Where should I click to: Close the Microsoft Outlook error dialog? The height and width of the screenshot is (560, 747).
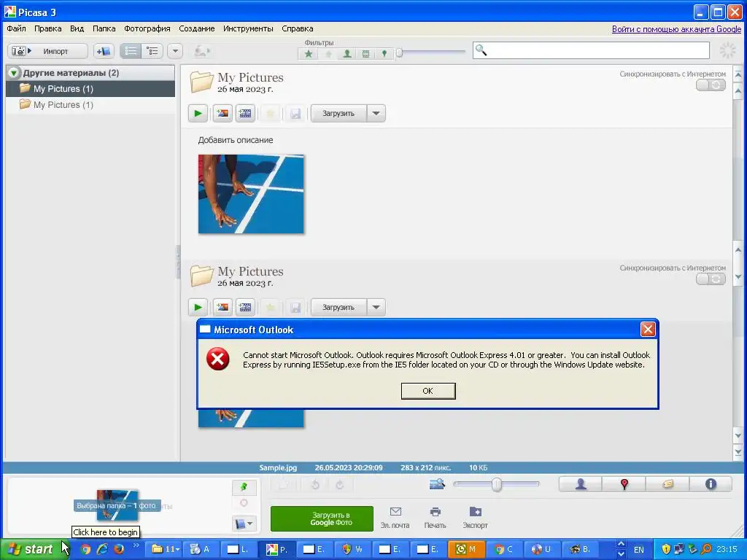(x=648, y=329)
